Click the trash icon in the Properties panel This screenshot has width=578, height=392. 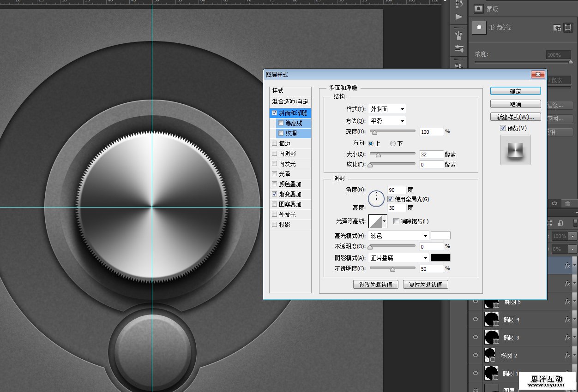point(568,203)
